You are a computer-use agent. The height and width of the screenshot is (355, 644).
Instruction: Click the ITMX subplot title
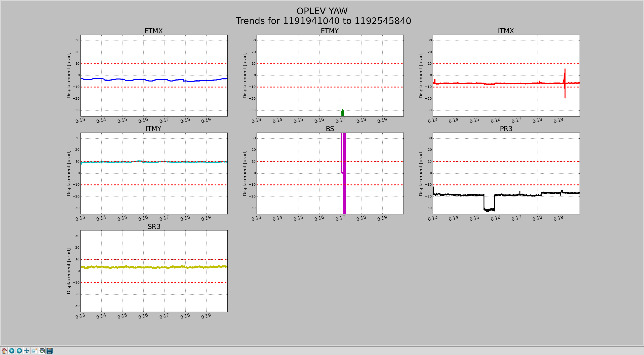[x=506, y=31]
